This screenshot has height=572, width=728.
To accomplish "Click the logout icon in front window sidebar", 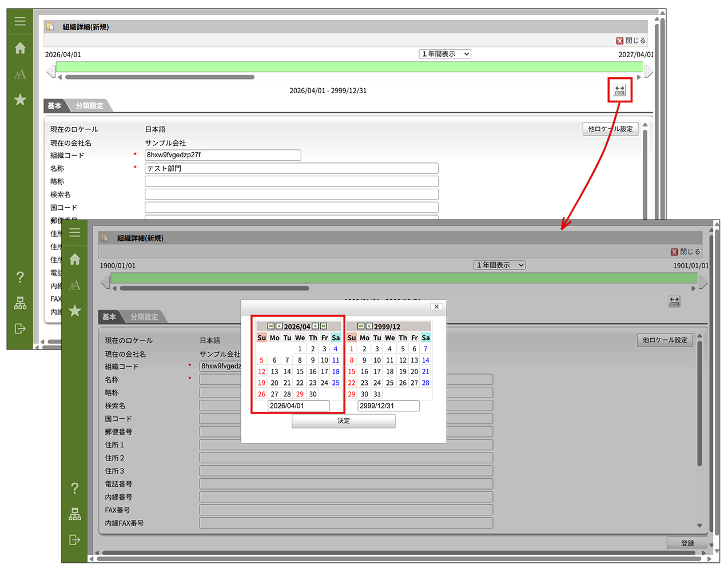I will (x=75, y=539).
